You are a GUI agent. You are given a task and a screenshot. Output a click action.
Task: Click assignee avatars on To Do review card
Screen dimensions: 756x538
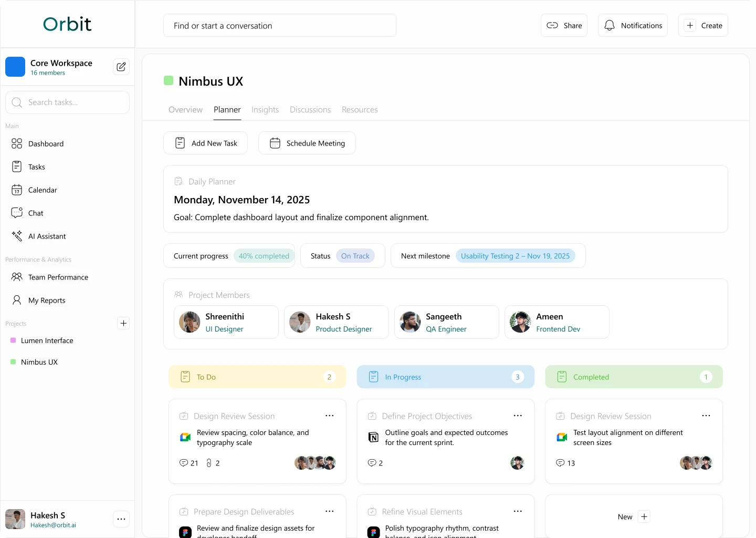pos(315,463)
